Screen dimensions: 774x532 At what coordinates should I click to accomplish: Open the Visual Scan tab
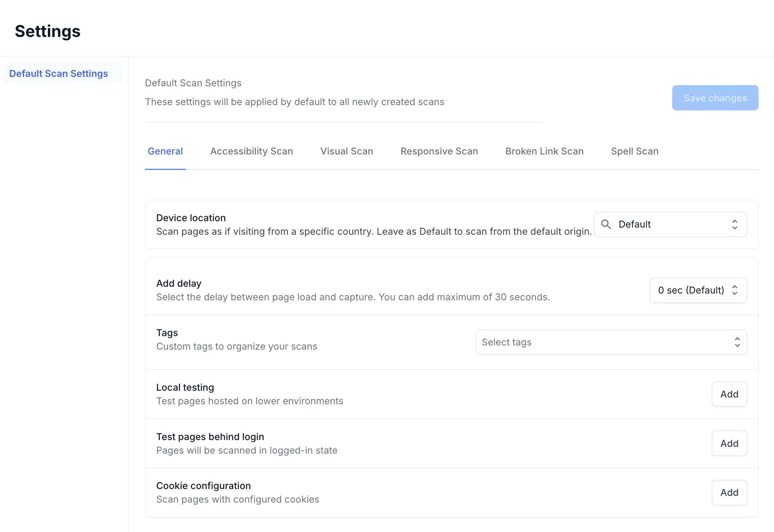(x=347, y=151)
